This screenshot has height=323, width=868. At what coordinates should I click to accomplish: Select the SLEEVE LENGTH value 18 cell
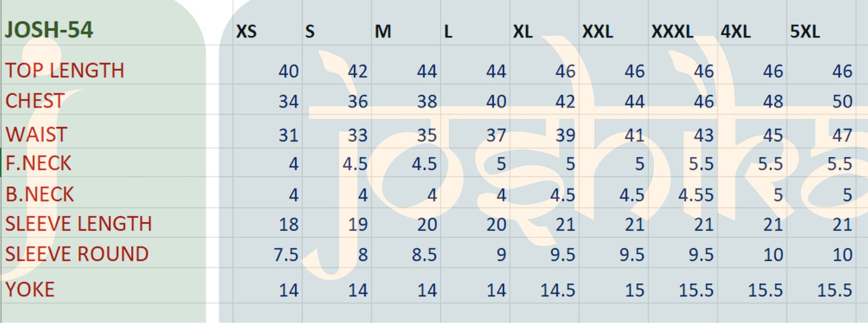click(x=289, y=224)
